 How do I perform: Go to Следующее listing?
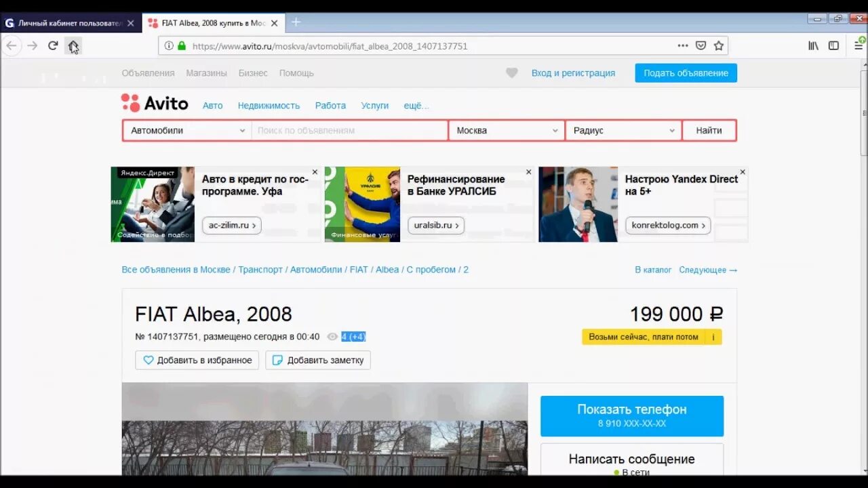[x=708, y=270]
